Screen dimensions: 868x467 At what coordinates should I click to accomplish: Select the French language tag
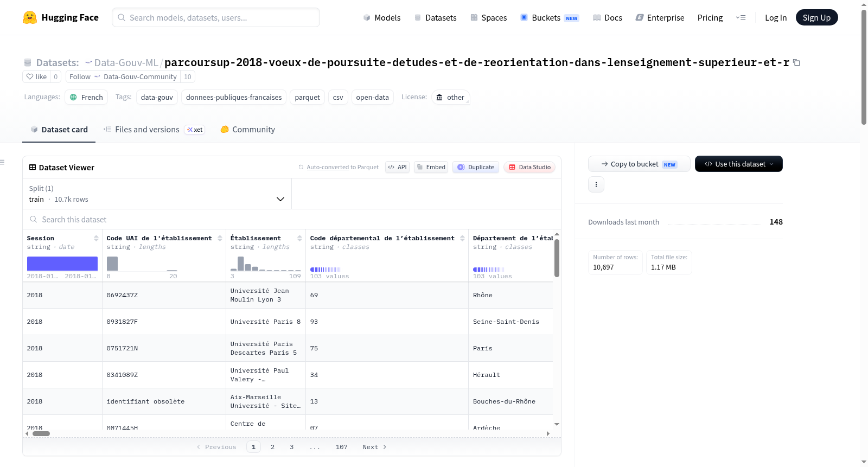pyautogui.click(x=86, y=97)
